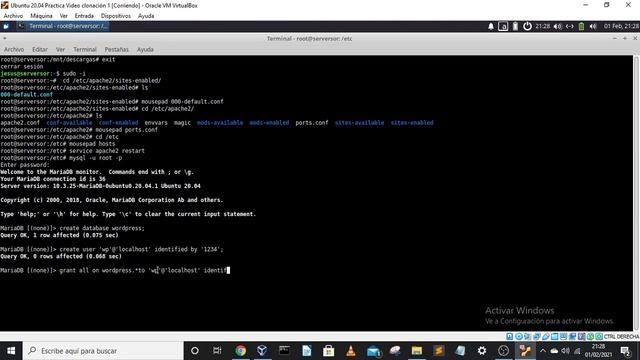
Task: Open the terminal Editar menu
Action: pyautogui.click(x=40, y=49)
